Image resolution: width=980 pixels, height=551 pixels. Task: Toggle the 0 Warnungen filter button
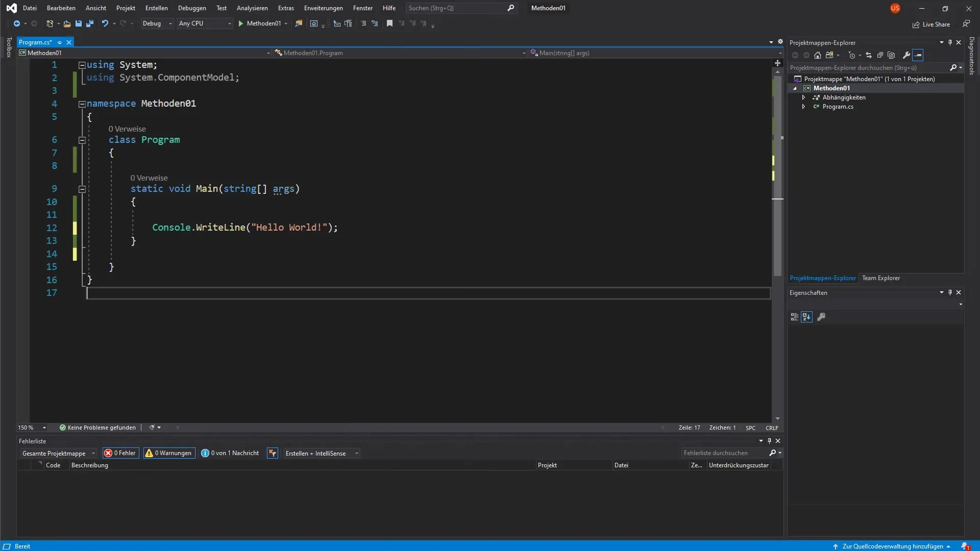pyautogui.click(x=169, y=453)
